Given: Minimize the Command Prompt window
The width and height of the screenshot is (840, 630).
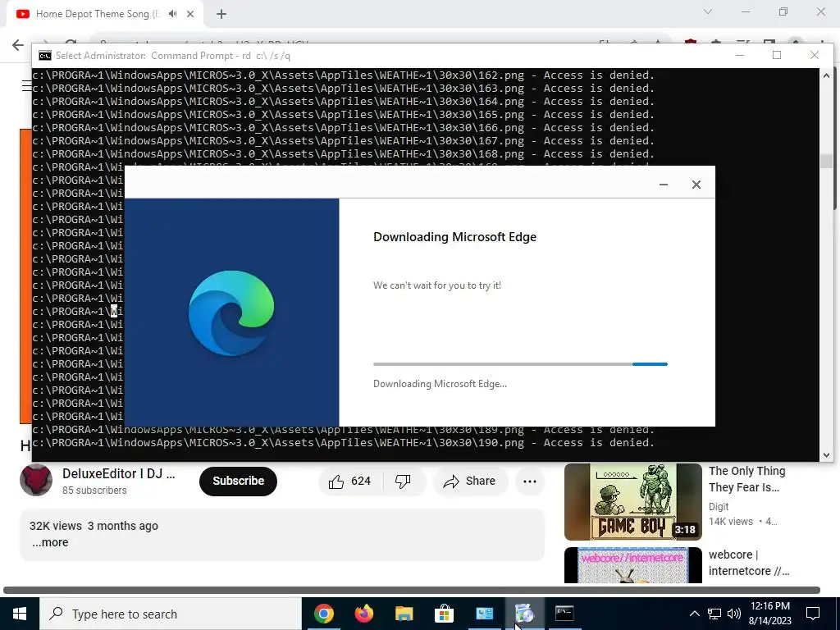Looking at the screenshot, I should pos(740,55).
